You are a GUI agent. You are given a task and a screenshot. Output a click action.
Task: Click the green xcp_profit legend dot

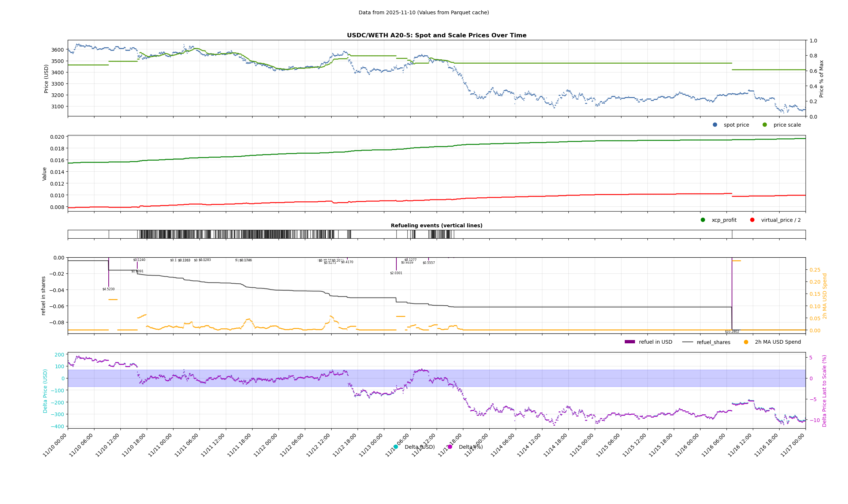click(x=703, y=220)
